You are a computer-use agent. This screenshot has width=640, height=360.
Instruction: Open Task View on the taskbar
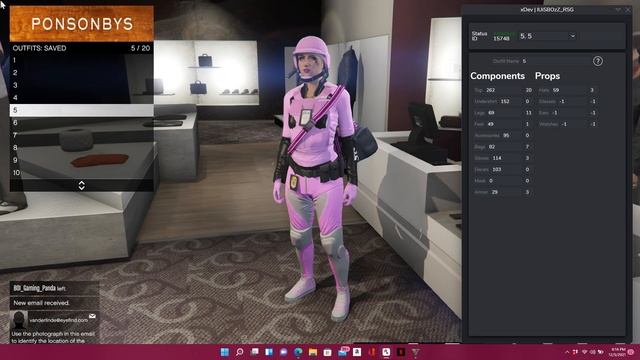pyautogui.click(x=254, y=352)
